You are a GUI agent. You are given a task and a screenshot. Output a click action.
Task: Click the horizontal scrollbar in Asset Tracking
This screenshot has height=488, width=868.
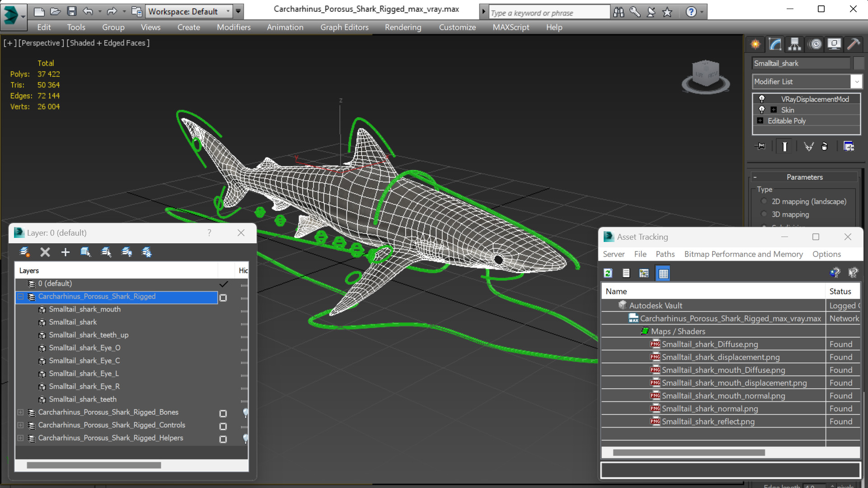click(689, 452)
